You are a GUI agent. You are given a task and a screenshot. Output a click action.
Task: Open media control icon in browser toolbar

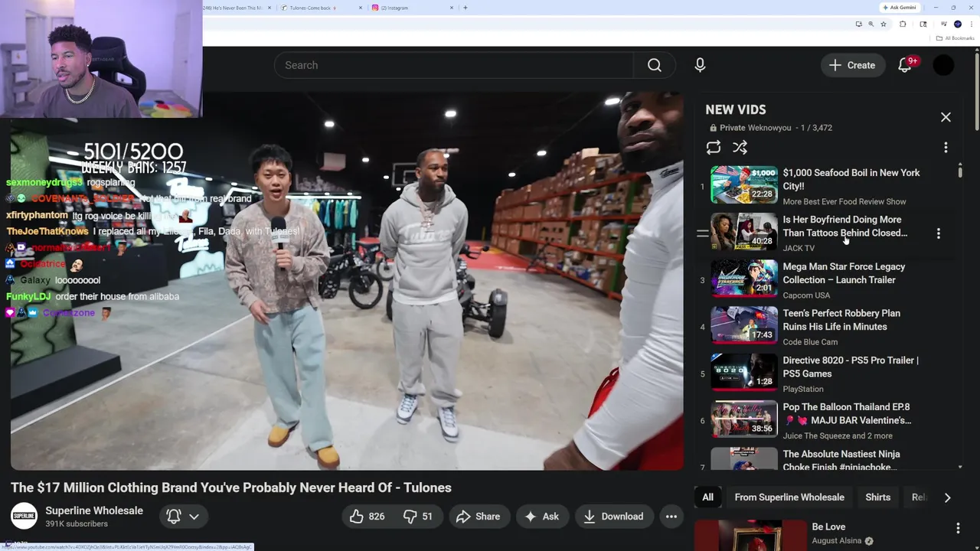click(x=944, y=24)
